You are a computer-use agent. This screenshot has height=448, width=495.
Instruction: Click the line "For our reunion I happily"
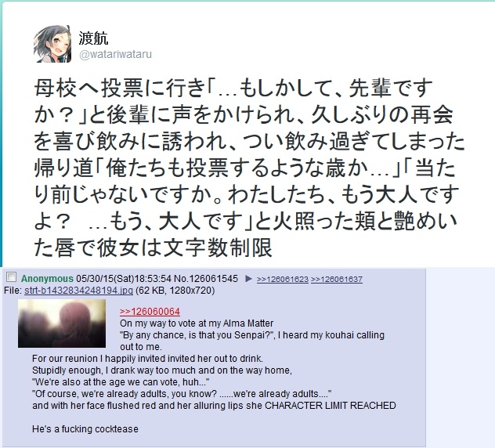[x=147, y=359]
